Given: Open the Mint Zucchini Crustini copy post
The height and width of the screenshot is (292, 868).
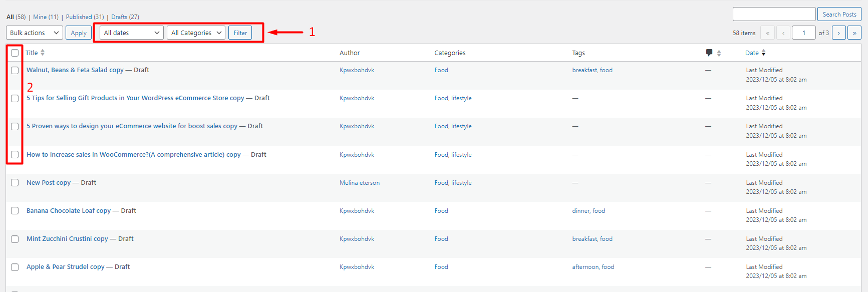Looking at the screenshot, I should tap(67, 239).
